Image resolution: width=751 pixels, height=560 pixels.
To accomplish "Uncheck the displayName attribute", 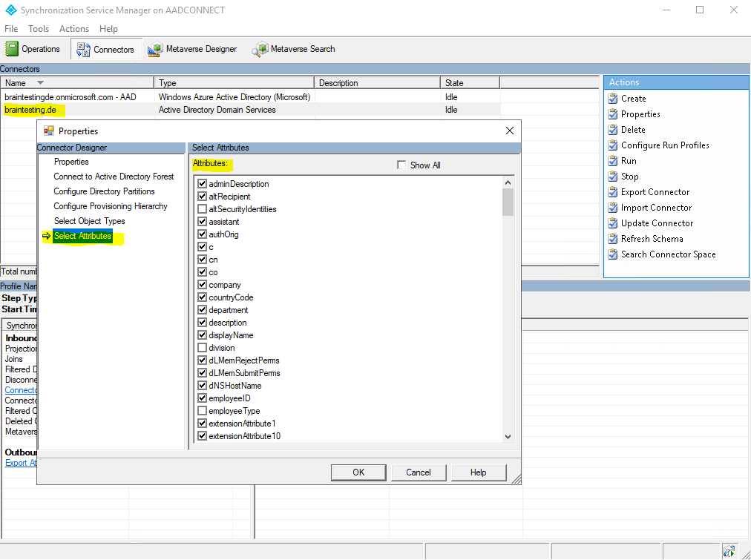I will [202, 335].
